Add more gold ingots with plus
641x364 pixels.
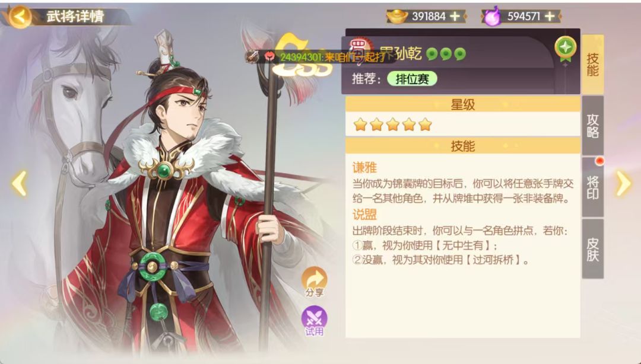click(455, 17)
